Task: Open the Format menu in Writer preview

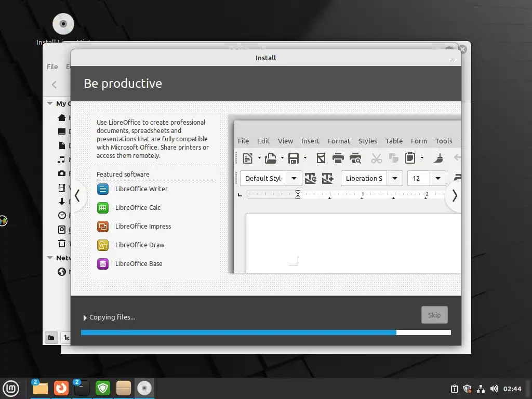Action: click(339, 141)
